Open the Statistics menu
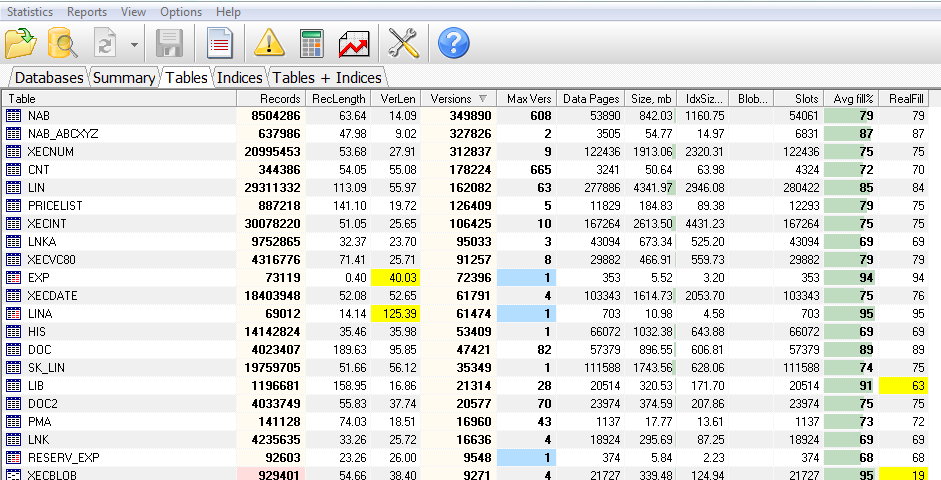 point(31,12)
